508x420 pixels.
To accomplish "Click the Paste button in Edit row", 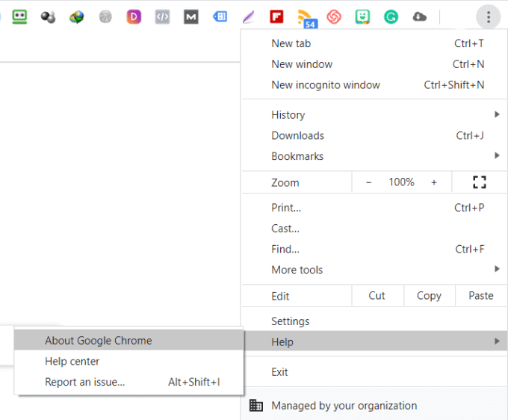I will pos(481,295).
